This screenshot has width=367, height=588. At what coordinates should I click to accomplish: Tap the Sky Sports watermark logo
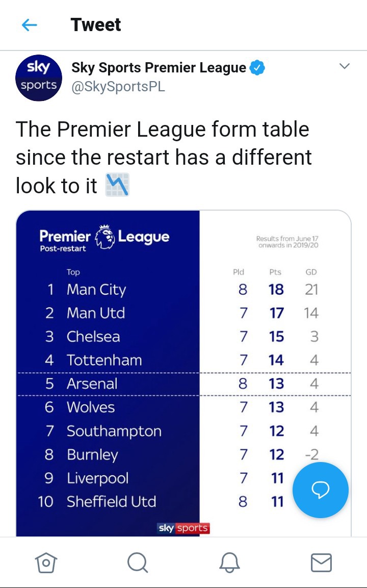183,528
